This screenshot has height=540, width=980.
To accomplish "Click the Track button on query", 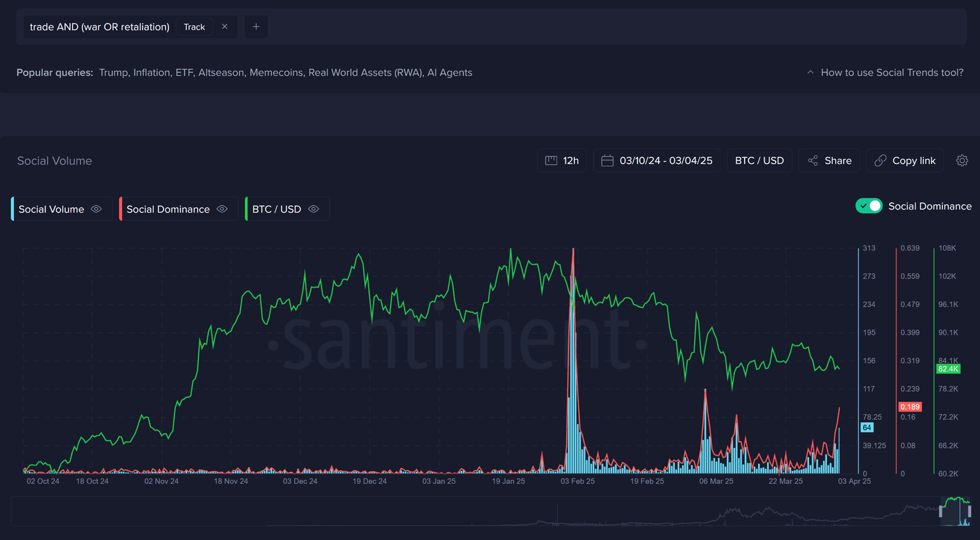I will coord(194,27).
